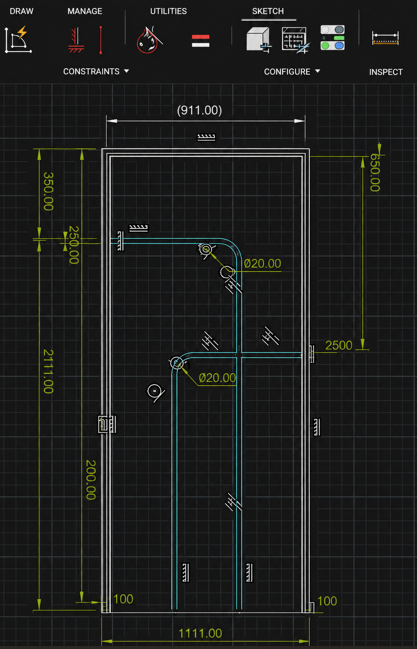417x649 pixels.
Task: Open the DRAW tab
Action: [x=22, y=11]
